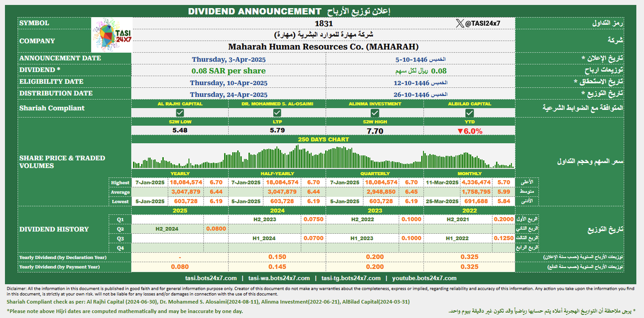
Task: Select the Arabic company name شركة مهارة للموارد البشرية
Action: point(324,35)
